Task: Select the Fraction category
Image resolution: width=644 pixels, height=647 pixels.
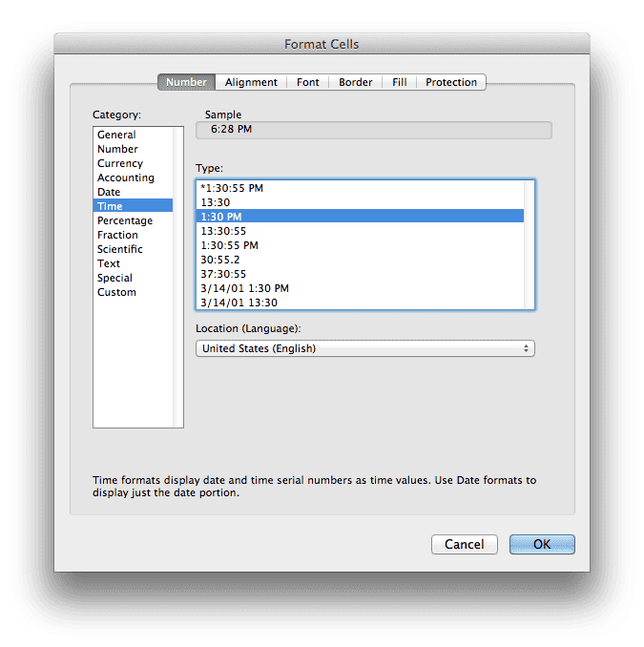Action: [133, 235]
